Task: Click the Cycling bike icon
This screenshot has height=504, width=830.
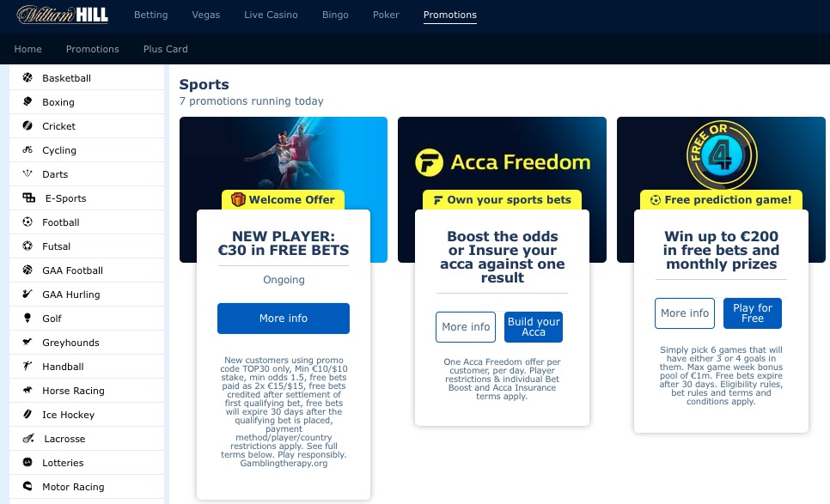Action: pyautogui.click(x=27, y=149)
